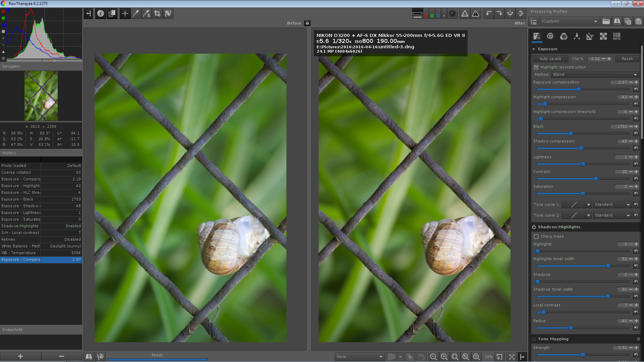The height and width of the screenshot is (362, 644).
Task: Enable the Sharp mask checkbox
Action: point(536,236)
